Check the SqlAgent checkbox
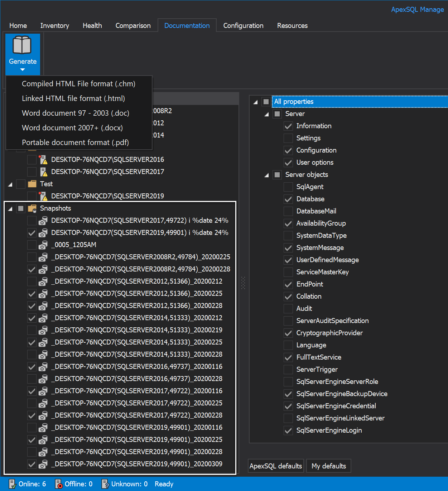This screenshot has height=491, width=448. [288, 187]
